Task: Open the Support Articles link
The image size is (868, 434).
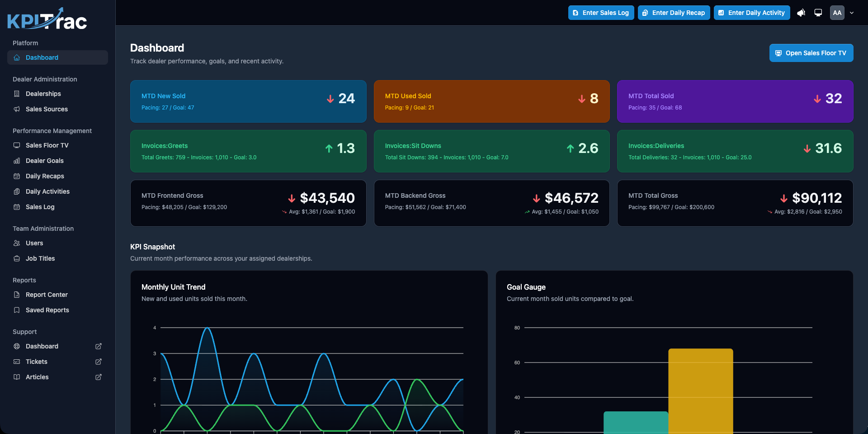Action: click(57, 377)
